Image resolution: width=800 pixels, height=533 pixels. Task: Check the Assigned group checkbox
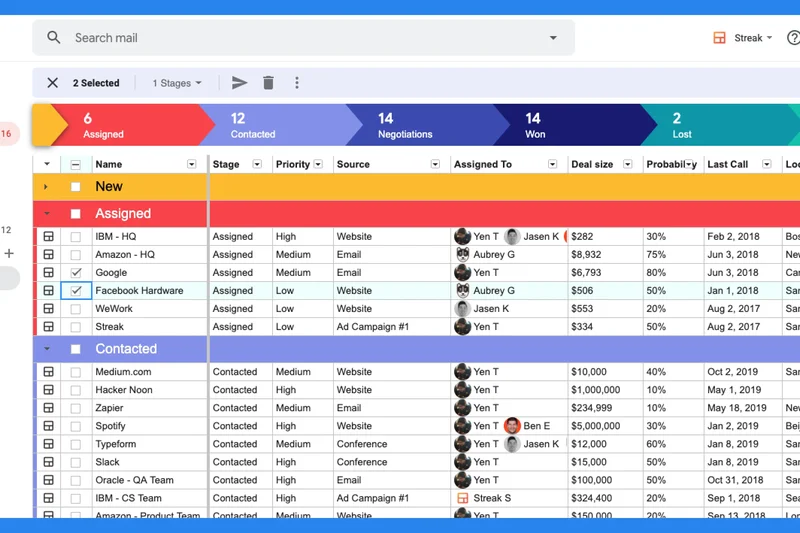coord(76,214)
